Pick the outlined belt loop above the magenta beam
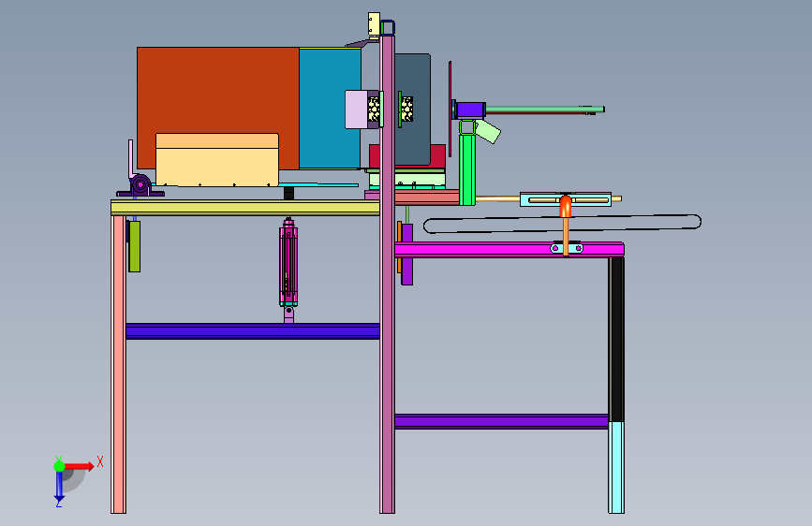 562,224
